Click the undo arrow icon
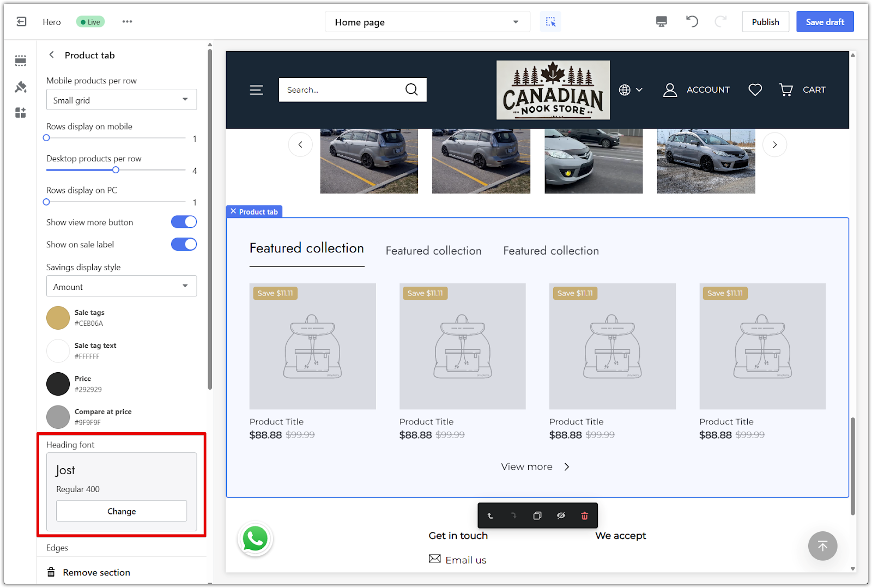 point(692,22)
